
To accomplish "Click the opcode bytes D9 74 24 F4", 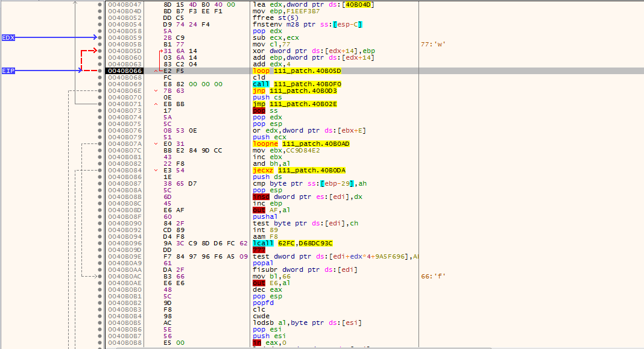I will click(186, 25).
